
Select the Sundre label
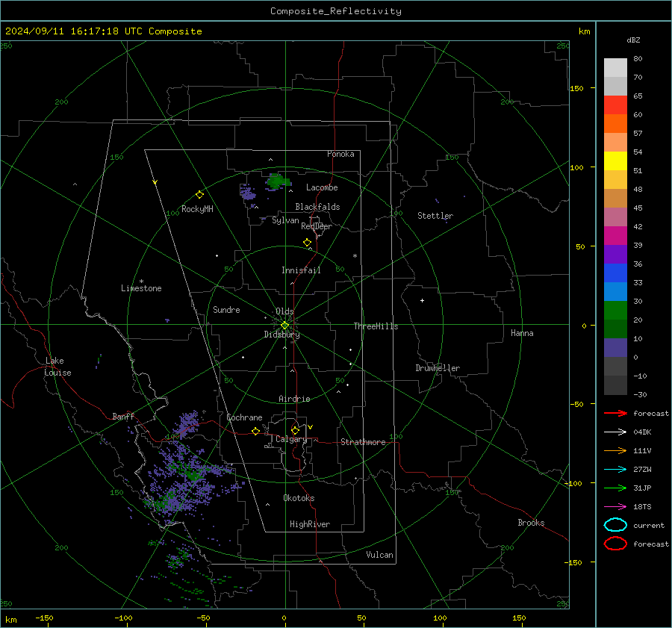point(226,310)
